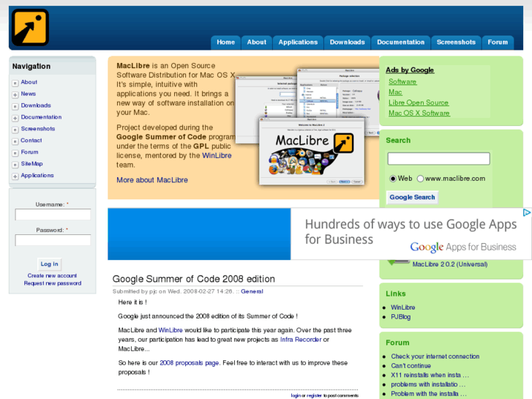Click the Google Search button

412,197
